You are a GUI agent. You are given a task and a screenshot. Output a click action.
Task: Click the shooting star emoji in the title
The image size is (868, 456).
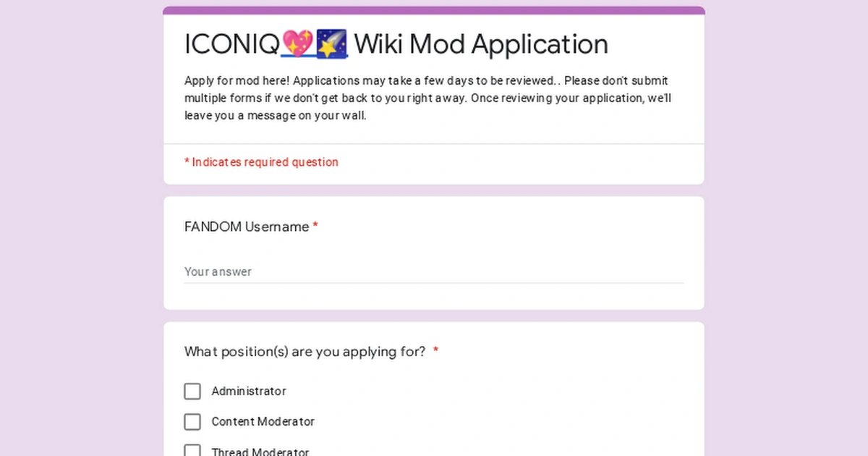point(332,44)
